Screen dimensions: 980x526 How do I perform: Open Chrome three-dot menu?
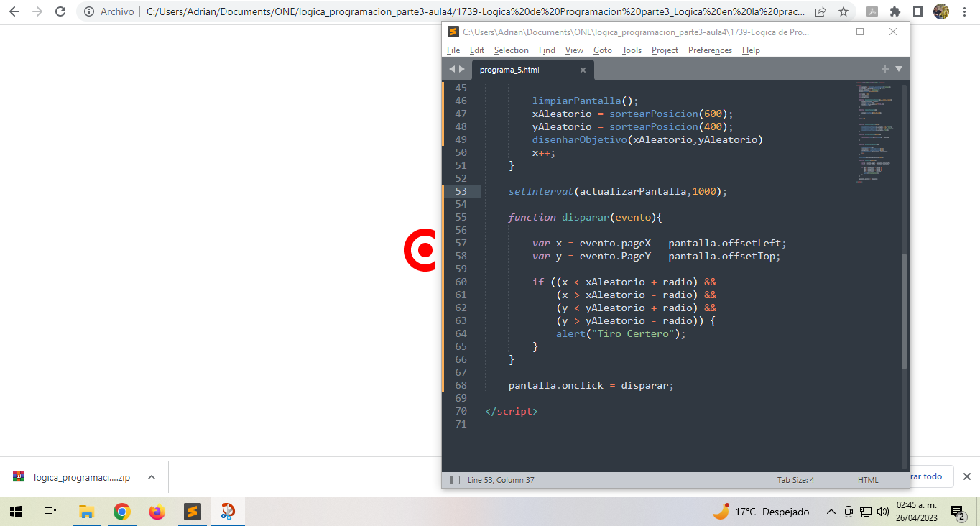[964, 11]
